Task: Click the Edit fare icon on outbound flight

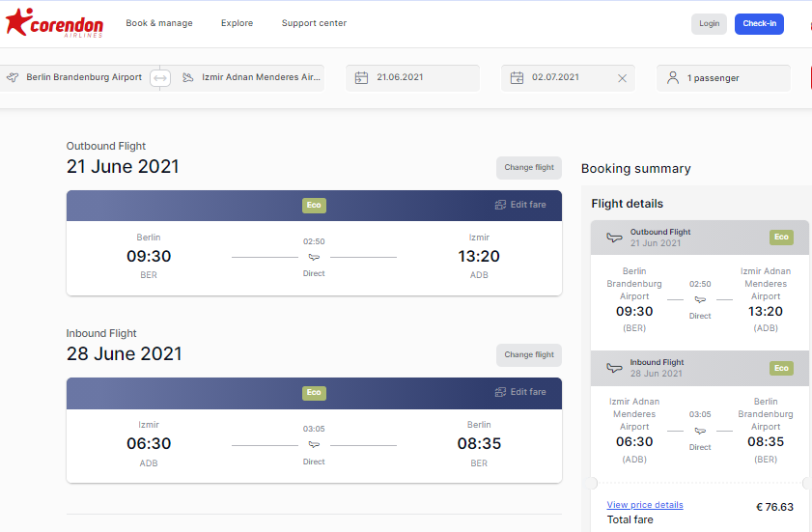Action: pyautogui.click(x=500, y=205)
